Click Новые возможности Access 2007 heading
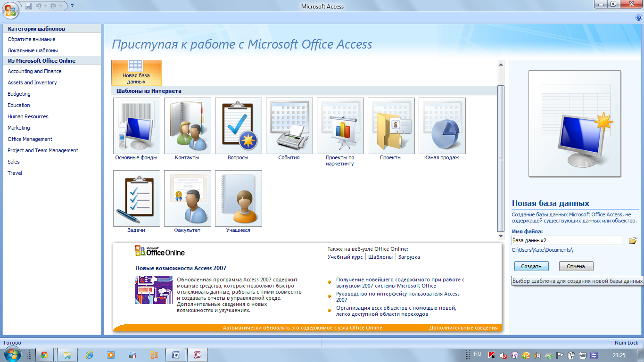The width and height of the screenshot is (644, 362). [181, 268]
